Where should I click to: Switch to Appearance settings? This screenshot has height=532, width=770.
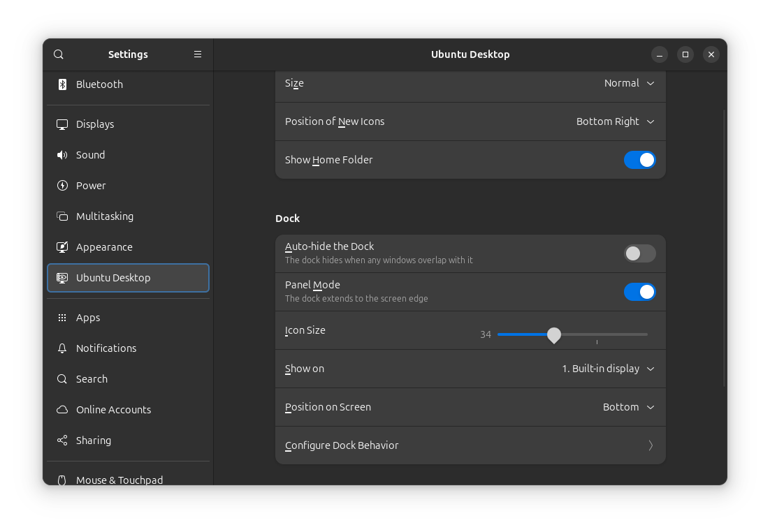click(128, 247)
